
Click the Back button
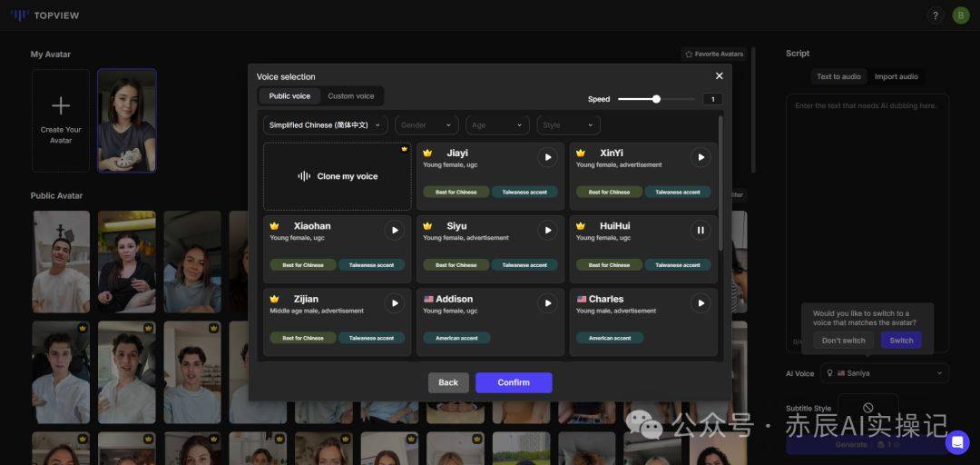tap(448, 382)
